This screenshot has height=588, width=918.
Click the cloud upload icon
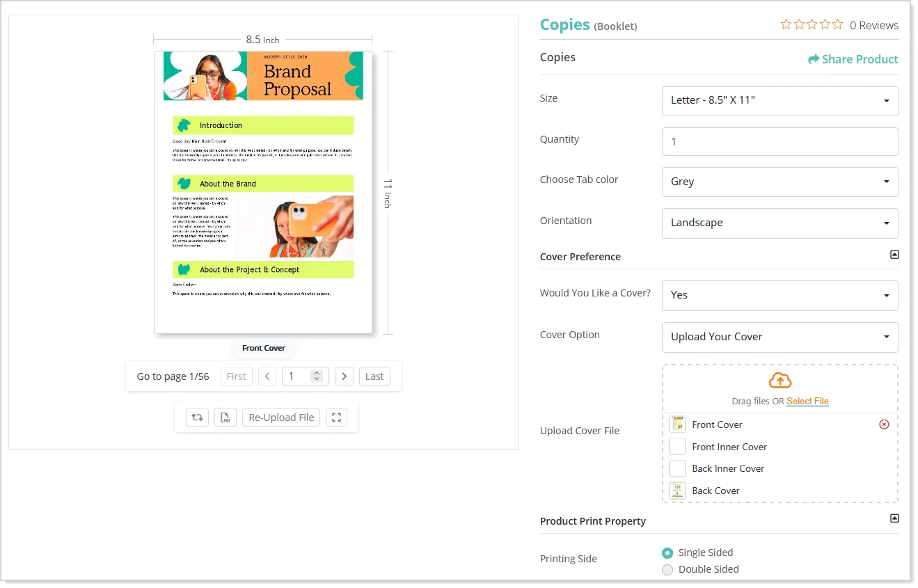point(780,381)
